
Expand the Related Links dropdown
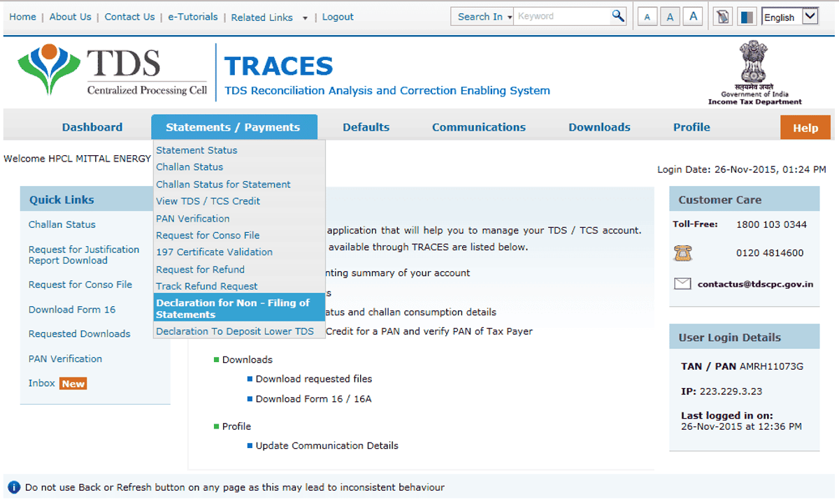coord(269,17)
